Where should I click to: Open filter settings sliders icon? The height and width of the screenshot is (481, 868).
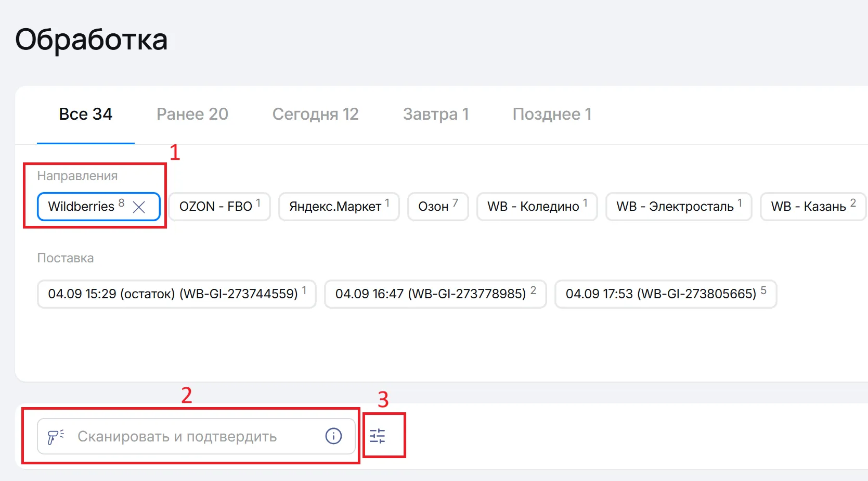378,436
